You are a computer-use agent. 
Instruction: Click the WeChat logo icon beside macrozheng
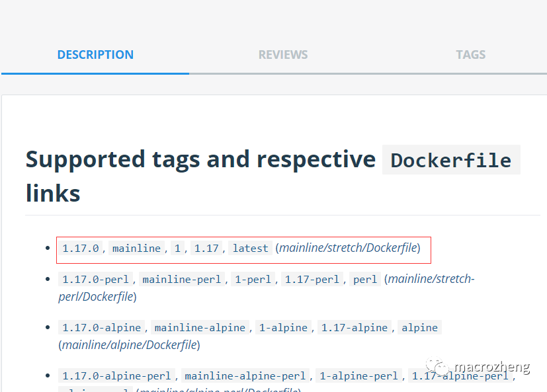click(438, 367)
